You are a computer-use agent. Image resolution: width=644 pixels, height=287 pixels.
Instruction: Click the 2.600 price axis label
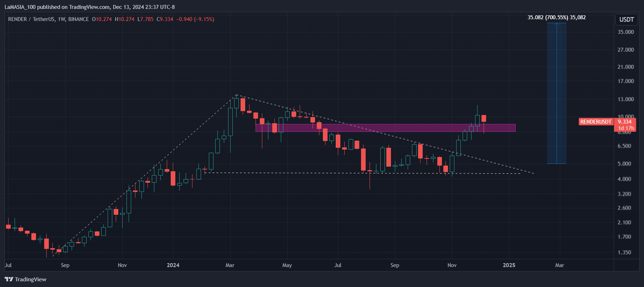[624, 208]
